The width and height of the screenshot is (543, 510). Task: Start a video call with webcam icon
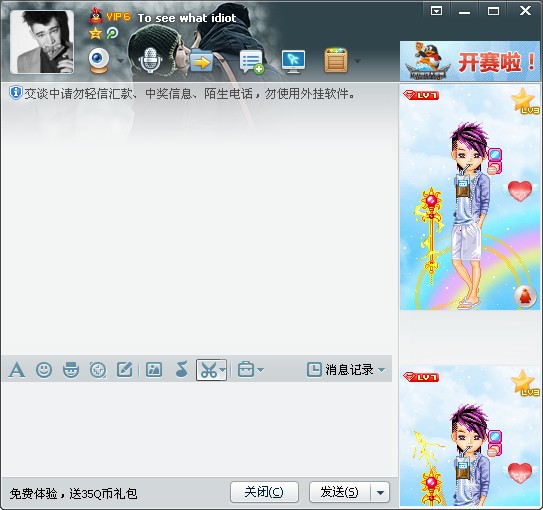tap(99, 61)
